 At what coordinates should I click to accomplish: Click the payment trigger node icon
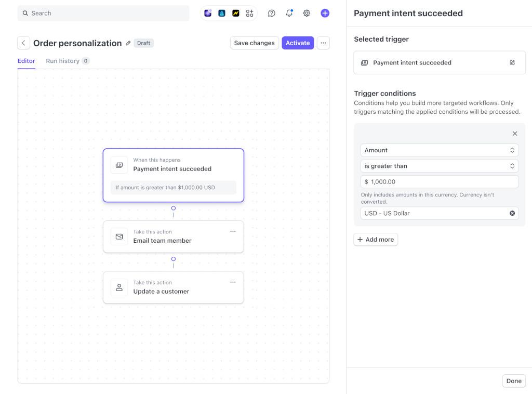tap(119, 165)
